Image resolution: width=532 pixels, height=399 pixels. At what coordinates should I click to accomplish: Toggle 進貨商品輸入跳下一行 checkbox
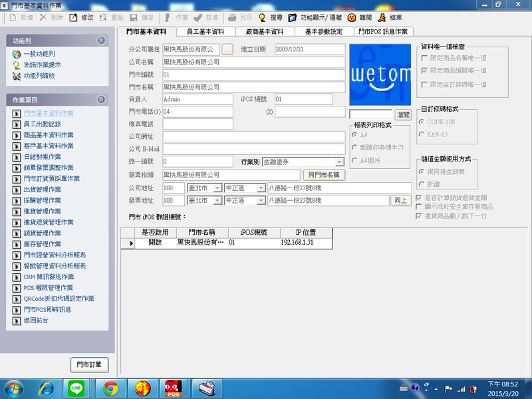tap(419, 216)
